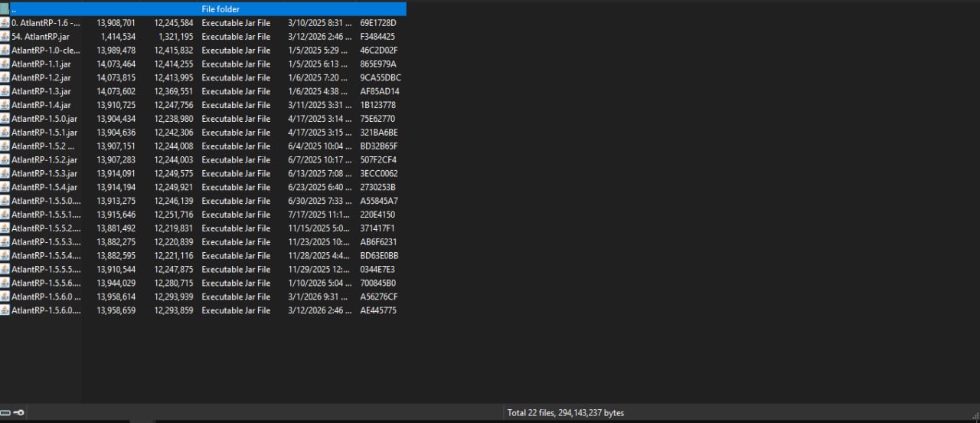Select file 'AtlantRP-1.5.3.jar'

[44, 174]
